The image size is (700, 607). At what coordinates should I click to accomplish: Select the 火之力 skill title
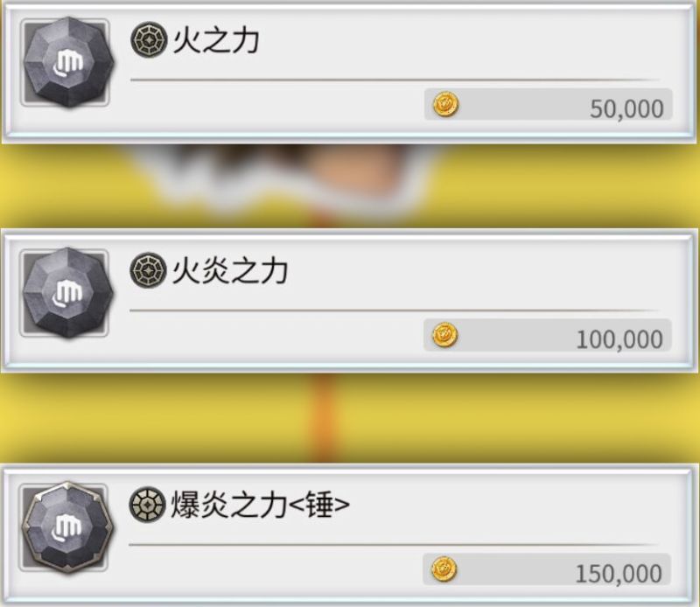(x=216, y=40)
